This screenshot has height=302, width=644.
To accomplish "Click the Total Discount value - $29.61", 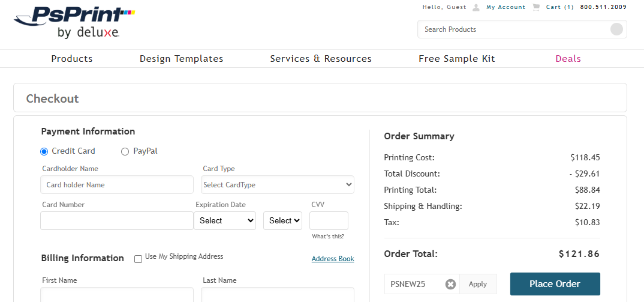I will click(585, 174).
